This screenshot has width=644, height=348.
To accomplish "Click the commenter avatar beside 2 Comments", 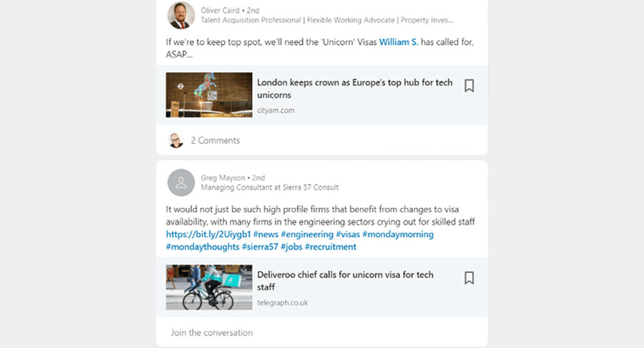I will [176, 140].
